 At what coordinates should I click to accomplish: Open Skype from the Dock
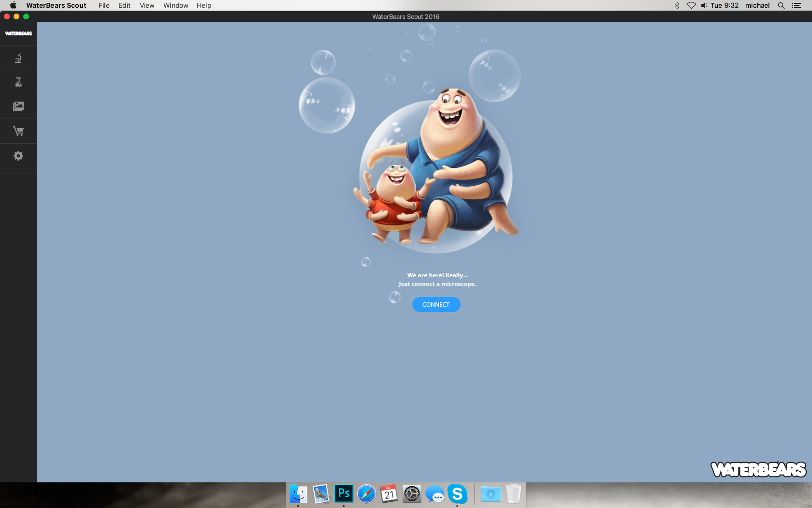457,494
